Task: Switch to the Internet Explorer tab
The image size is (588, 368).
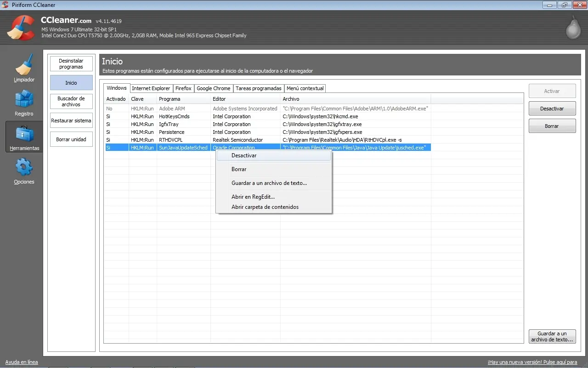Action: 151,88
